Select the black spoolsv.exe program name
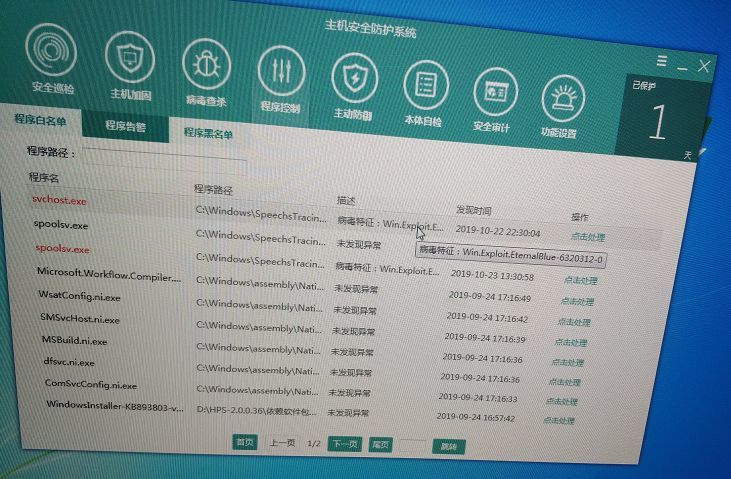 [61, 224]
